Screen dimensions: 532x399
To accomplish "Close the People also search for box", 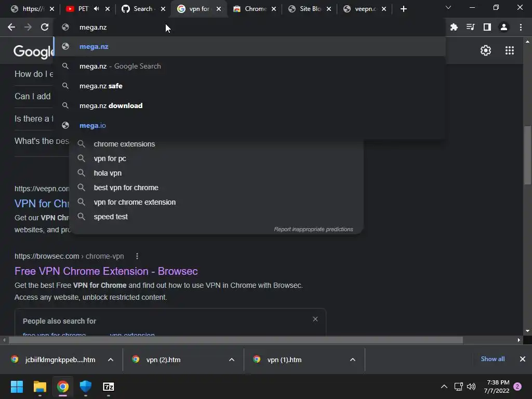I will (x=315, y=319).
